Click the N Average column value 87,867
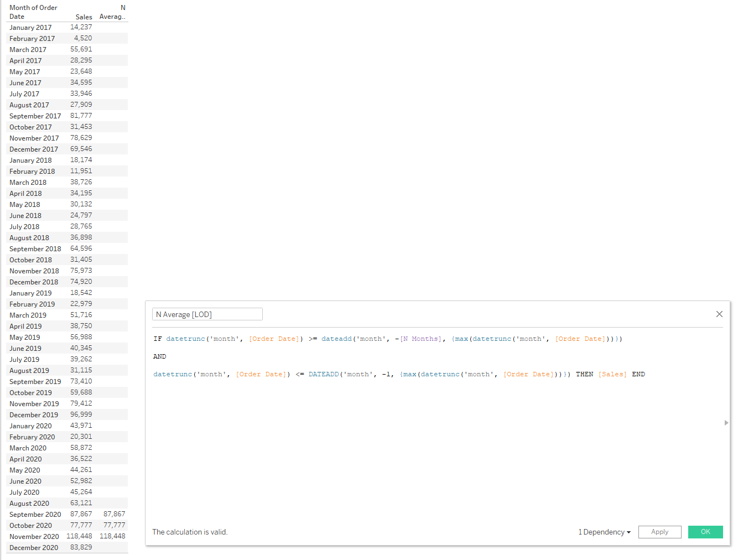 click(x=115, y=514)
